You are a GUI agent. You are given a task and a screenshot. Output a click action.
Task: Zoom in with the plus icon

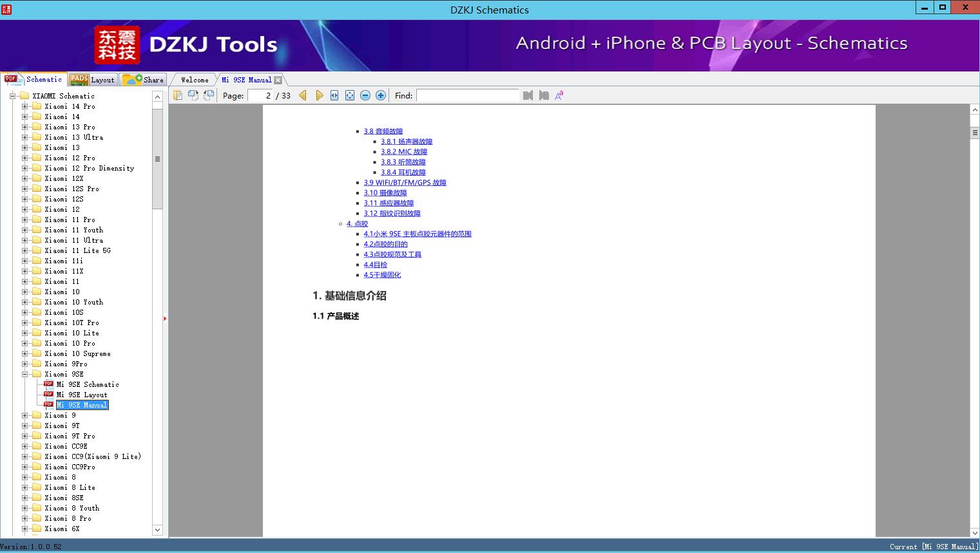coord(381,95)
